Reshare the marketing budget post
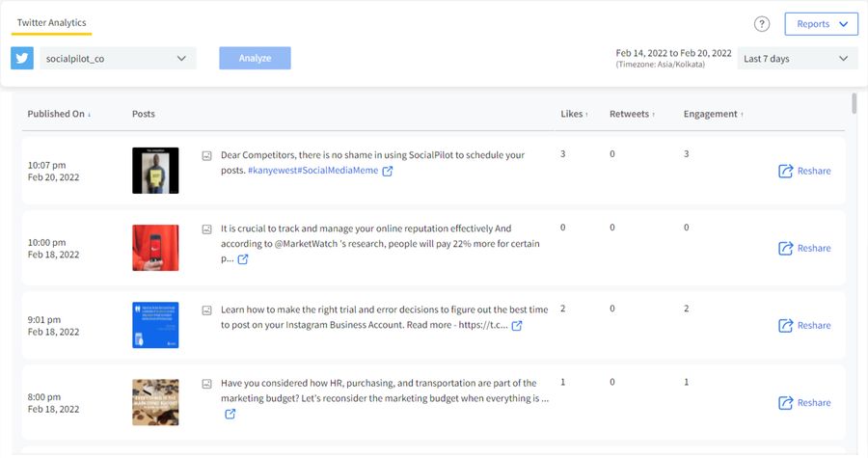Viewport: 868px width, 458px height. coord(804,403)
